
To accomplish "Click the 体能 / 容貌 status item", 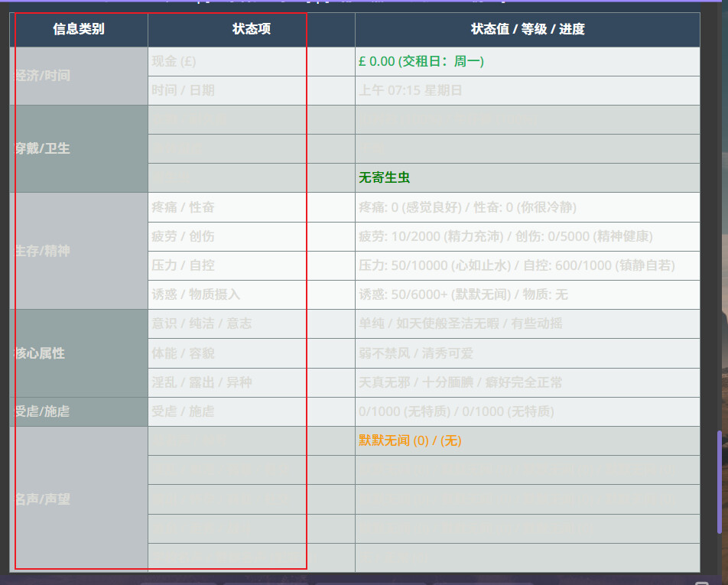I will click(251, 353).
